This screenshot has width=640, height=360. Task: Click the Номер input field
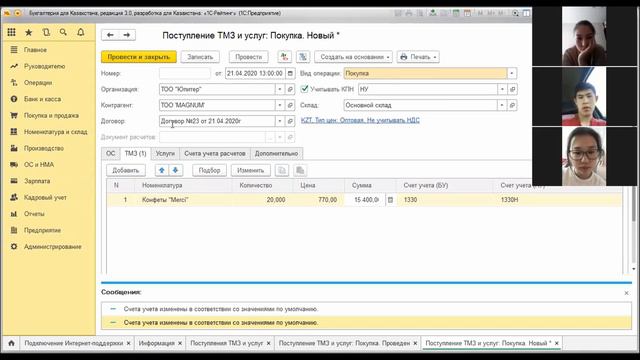[184, 73]
